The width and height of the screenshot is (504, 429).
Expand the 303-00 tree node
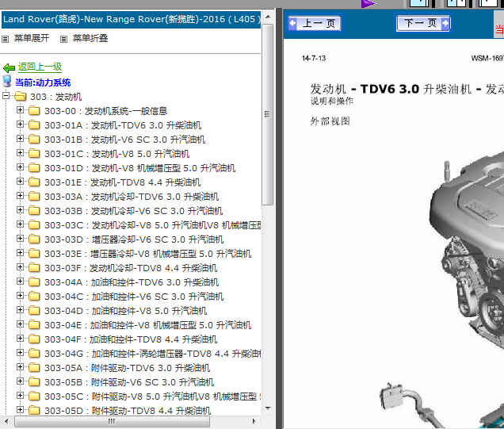[21, 110]
